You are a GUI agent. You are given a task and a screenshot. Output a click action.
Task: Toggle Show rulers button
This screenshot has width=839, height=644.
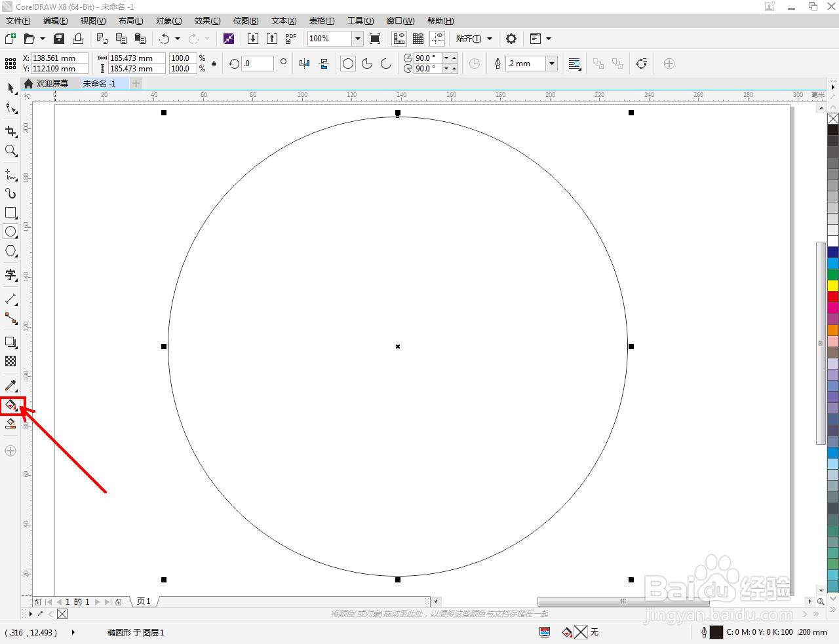click(x=399, y=39)
